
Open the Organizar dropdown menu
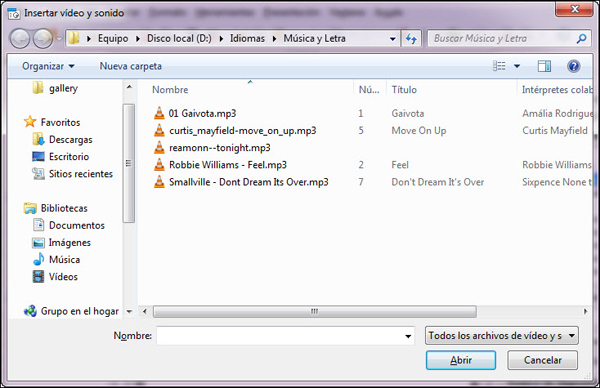(x=48, y=66)
